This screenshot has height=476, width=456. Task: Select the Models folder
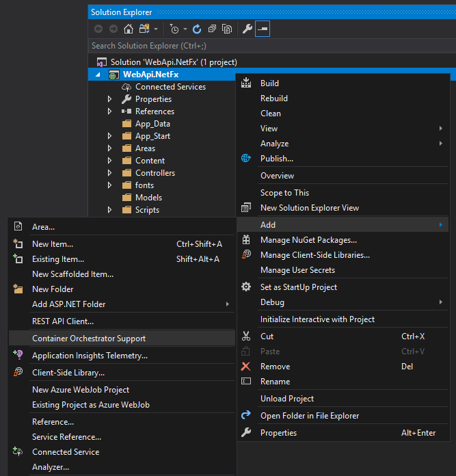(x=148, y=198)
